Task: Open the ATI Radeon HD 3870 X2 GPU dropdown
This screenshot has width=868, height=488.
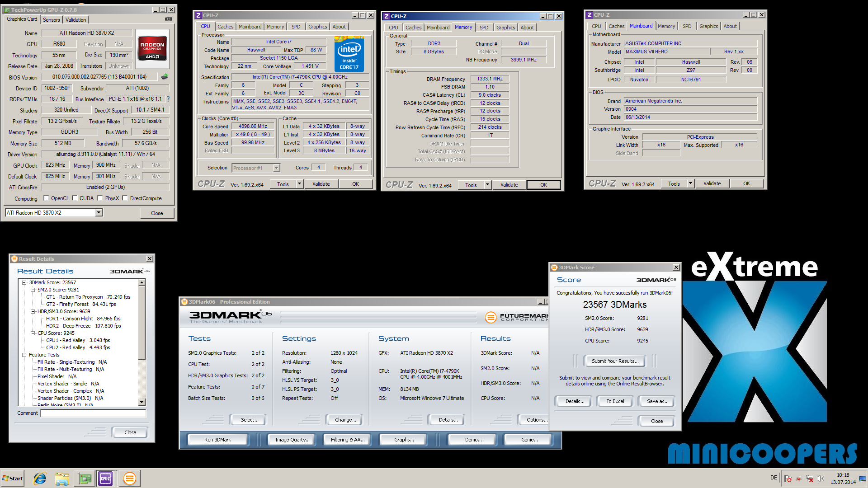Action: (99, 212)
